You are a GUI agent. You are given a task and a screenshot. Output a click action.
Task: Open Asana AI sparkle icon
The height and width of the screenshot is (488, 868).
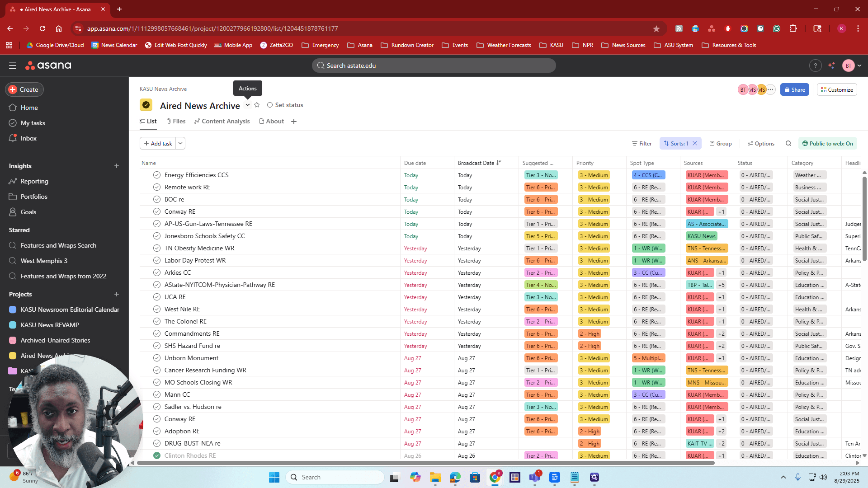tap(831, 66)
